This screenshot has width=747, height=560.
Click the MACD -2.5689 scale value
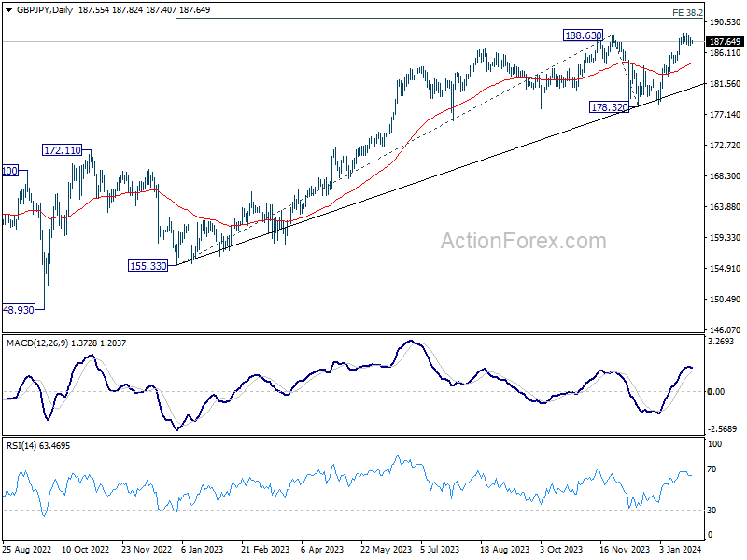pyautogui.click(x=722, y=429)
